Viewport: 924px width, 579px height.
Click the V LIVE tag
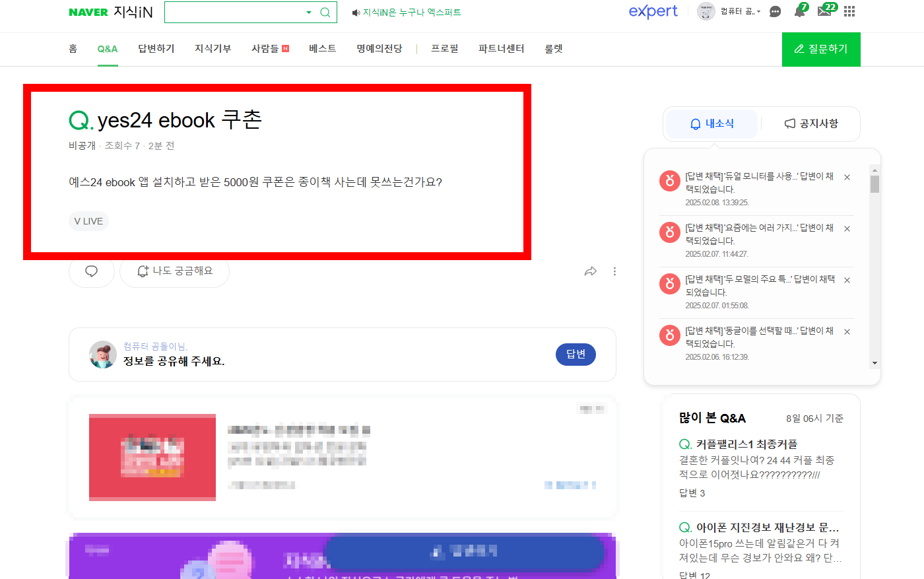click(x=88, y=221)
